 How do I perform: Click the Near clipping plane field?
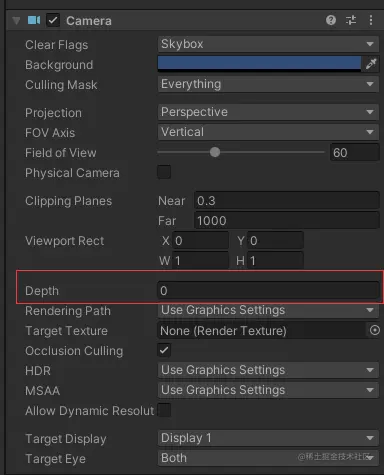287,201
